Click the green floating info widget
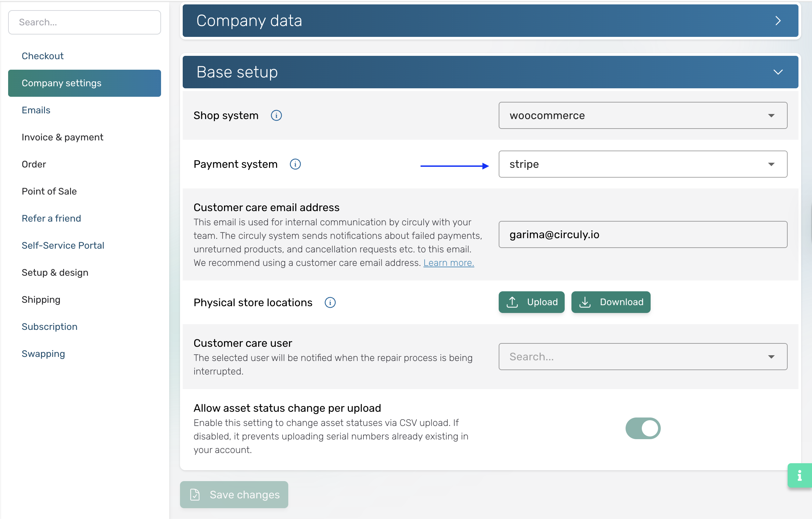 (x=799, y=475)
